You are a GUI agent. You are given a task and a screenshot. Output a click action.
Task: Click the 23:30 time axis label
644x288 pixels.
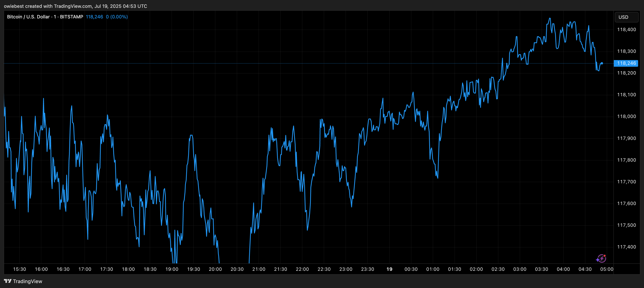(367, 269)
